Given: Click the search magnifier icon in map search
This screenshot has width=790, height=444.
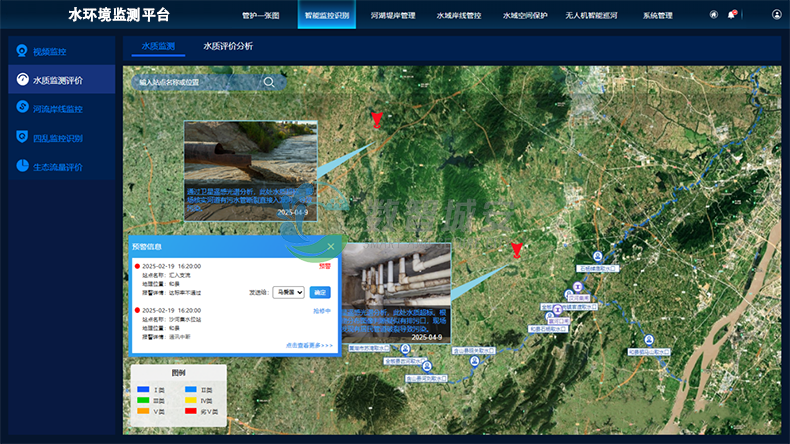Looking at the screenshot, I should click(268, 82).
